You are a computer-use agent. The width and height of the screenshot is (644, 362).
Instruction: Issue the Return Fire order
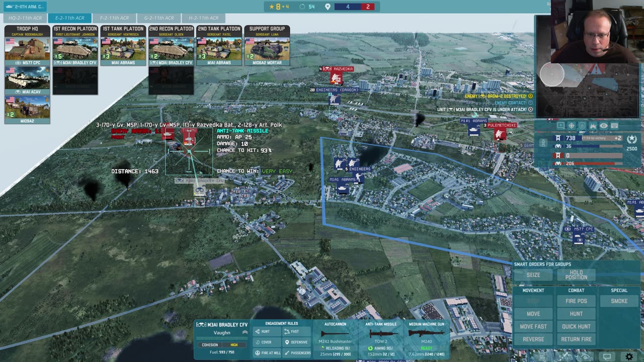(x=576, y=339)
